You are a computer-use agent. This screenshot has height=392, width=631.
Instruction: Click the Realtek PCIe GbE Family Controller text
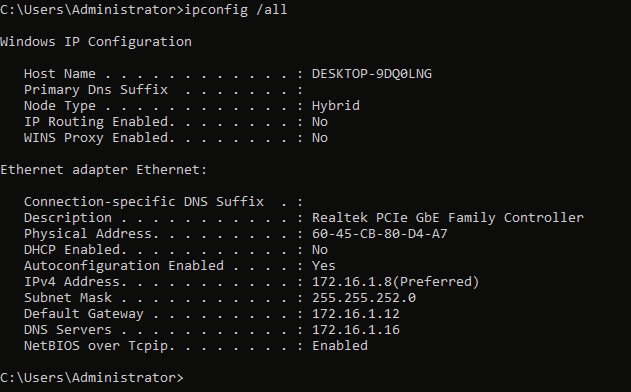coord(447,218)
